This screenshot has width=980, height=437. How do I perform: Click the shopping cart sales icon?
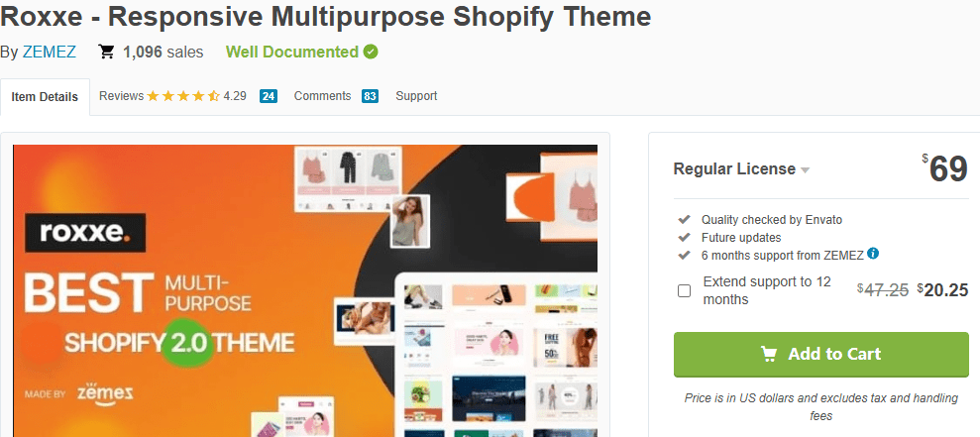pos(107,52)
